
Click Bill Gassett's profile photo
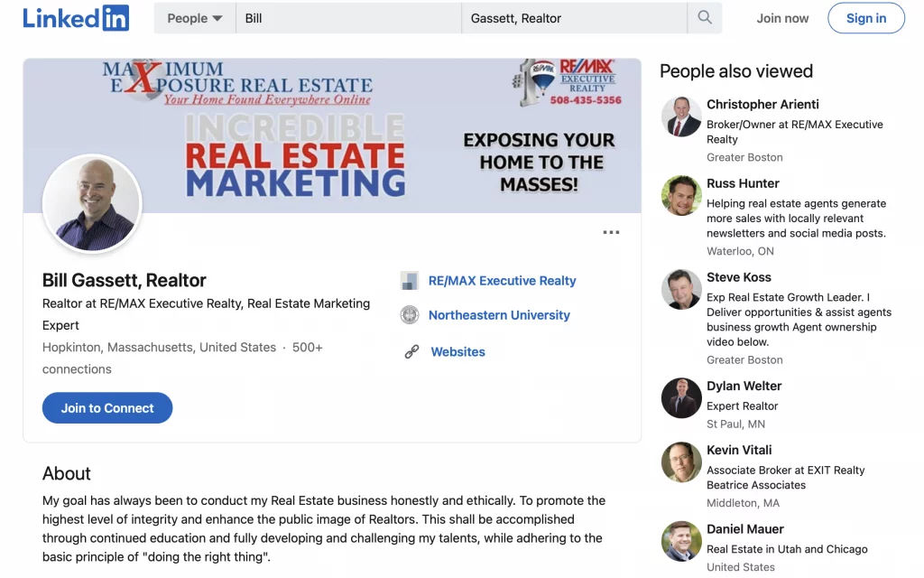[x=92, y=204]
